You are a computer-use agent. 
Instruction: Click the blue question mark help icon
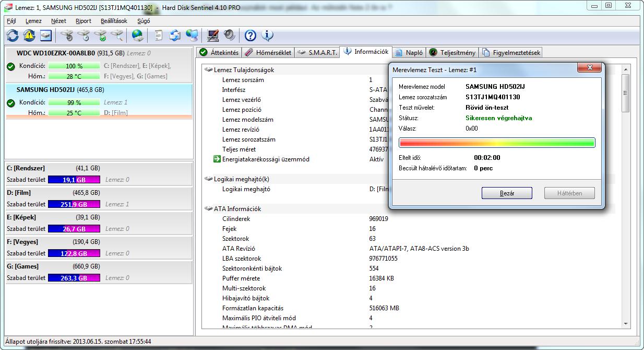(x=250, y=36)
